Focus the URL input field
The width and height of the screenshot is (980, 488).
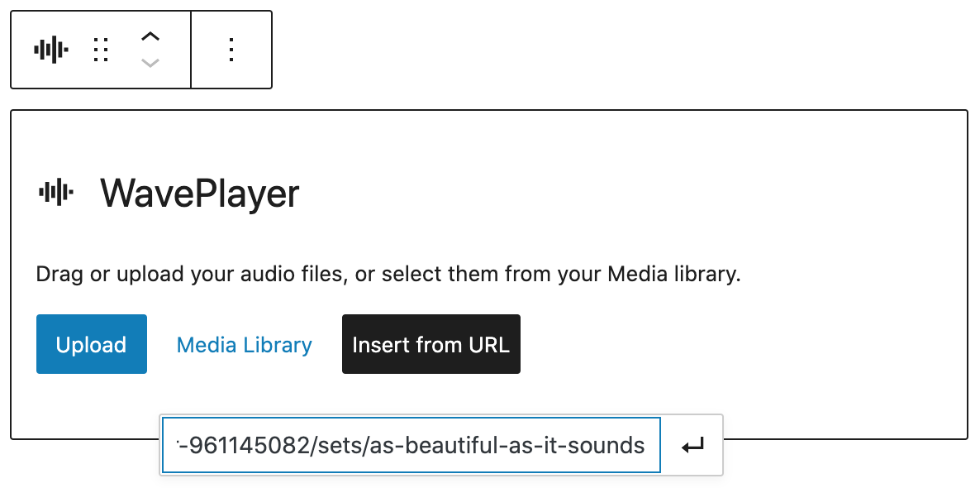(412, 446)
